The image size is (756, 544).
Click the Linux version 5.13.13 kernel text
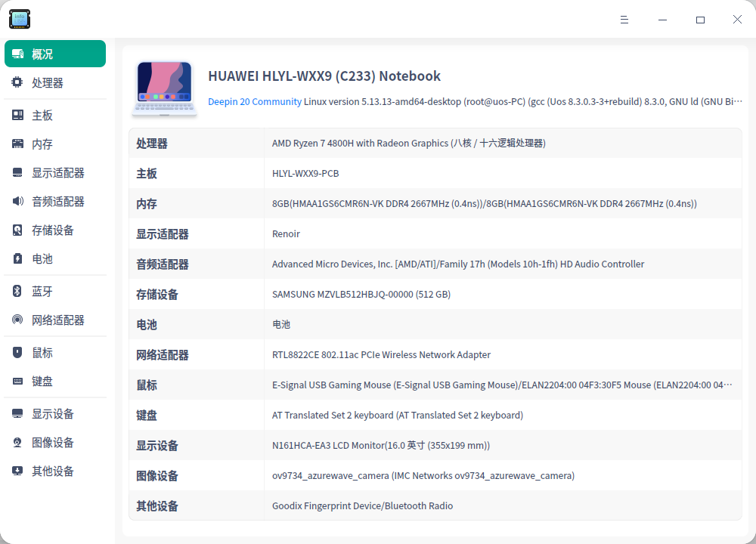click(x=524, y=102)
